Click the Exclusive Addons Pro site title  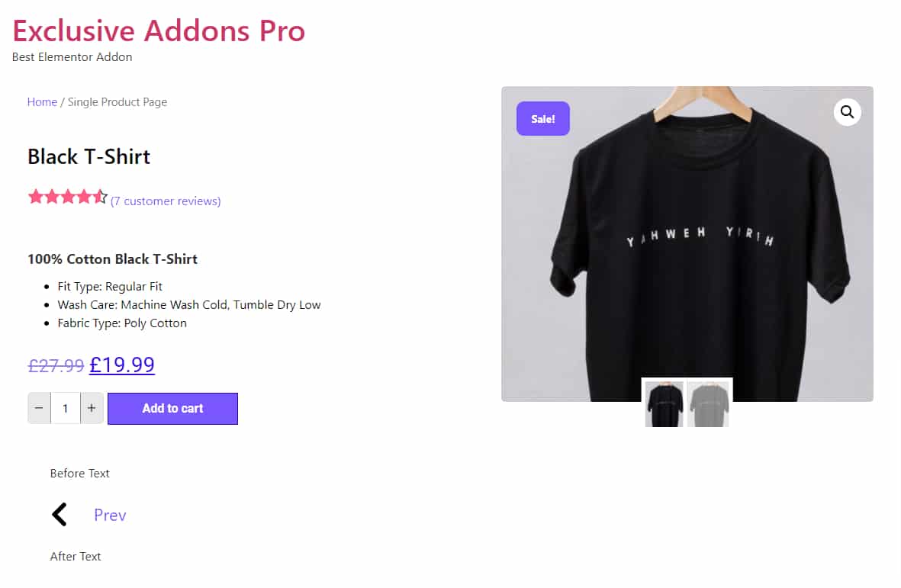coord(159,31)
